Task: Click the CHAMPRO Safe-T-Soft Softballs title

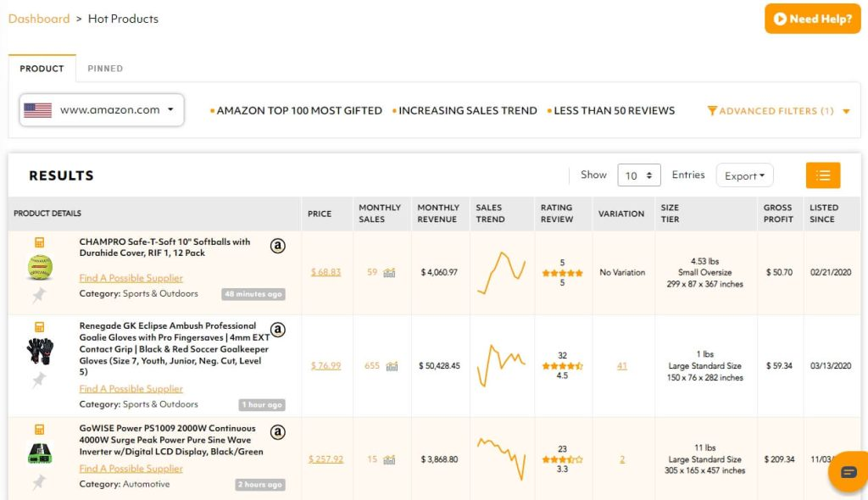Action: pyautogui.click(x=165, y=247)
